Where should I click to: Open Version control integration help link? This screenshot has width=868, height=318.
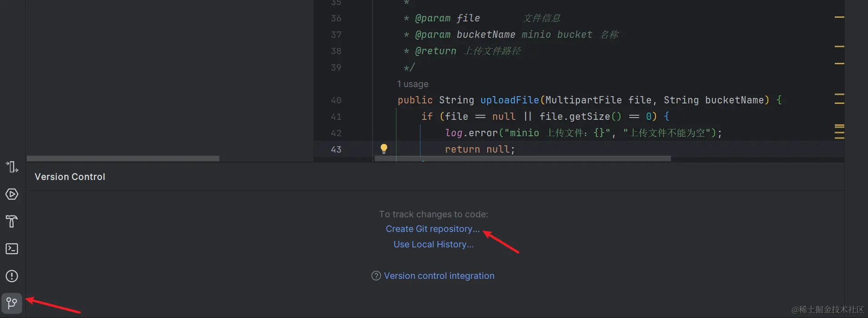point(439,276)
